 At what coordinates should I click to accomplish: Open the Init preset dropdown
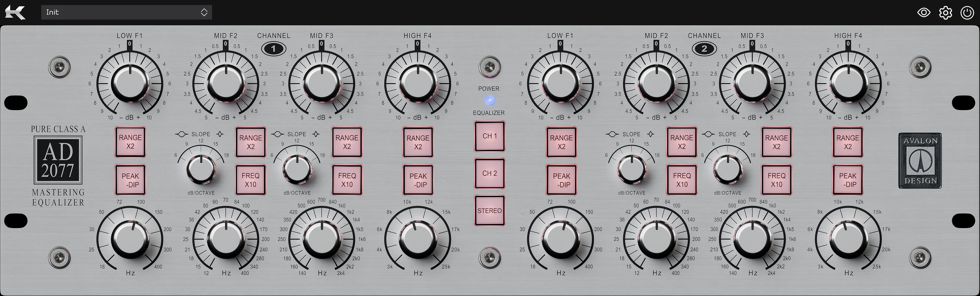coord(126,12)
